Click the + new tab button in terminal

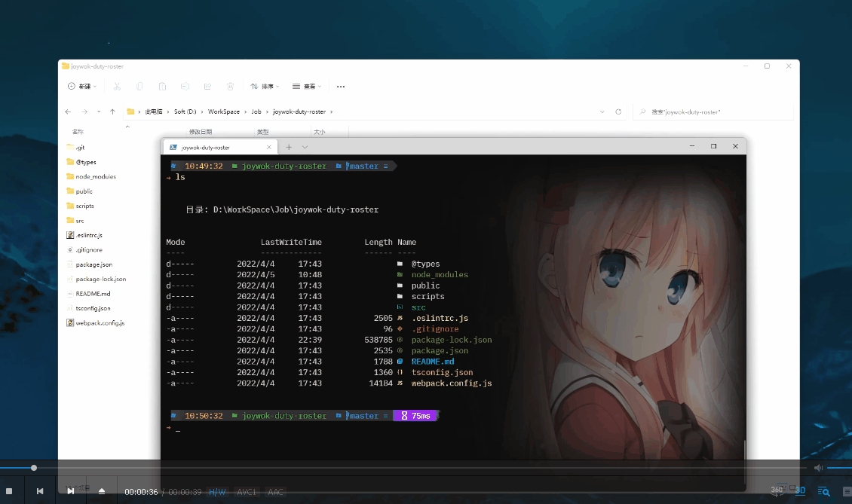tap(290, 146)
